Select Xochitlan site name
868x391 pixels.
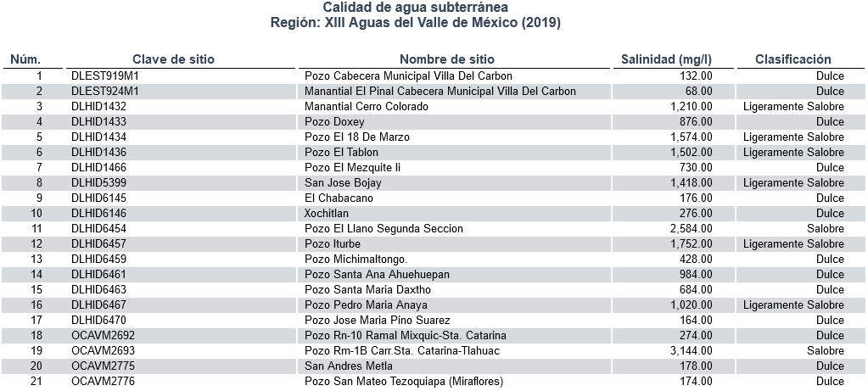coord(327,214)
